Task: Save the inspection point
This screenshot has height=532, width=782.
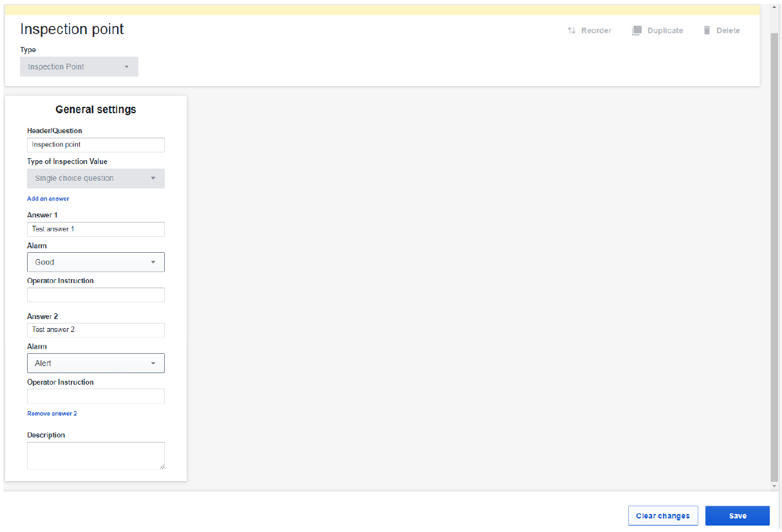Action: coord(738,516)
